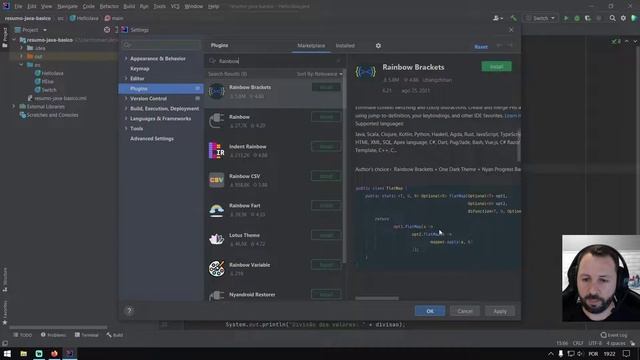The width and height of the screenshot is (640, 360).
Task: Click the help question mark button
Action: click(129, 311)
